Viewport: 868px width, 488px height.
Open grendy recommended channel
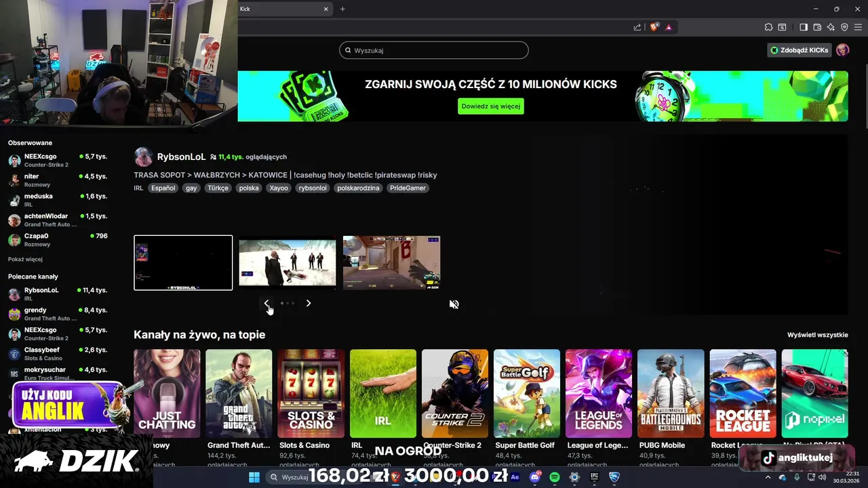point(58,314)
